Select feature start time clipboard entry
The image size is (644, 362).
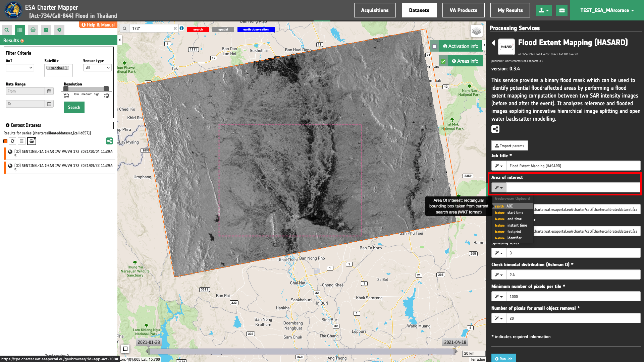click(513, 213)
